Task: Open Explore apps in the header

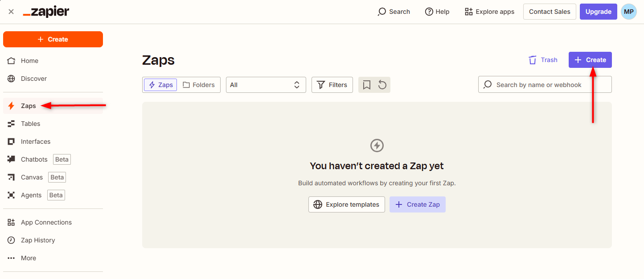Action: [489, 12]
